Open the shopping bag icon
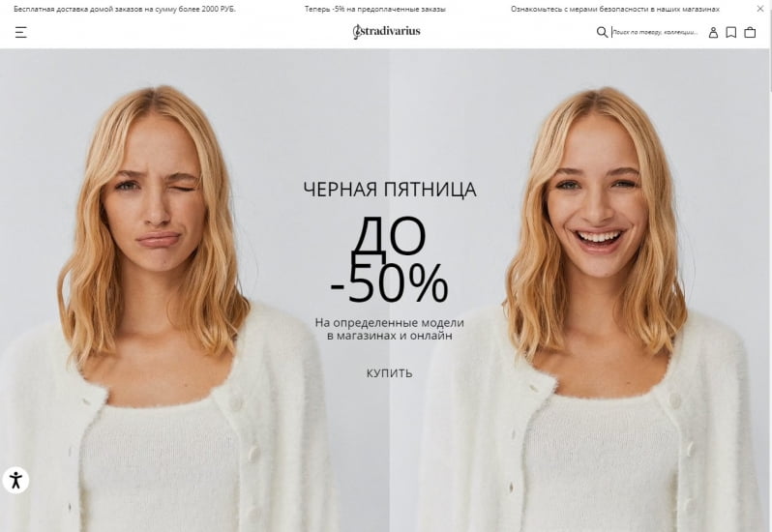The height and width of the screenshot is (532, 772). coord(750,33)
